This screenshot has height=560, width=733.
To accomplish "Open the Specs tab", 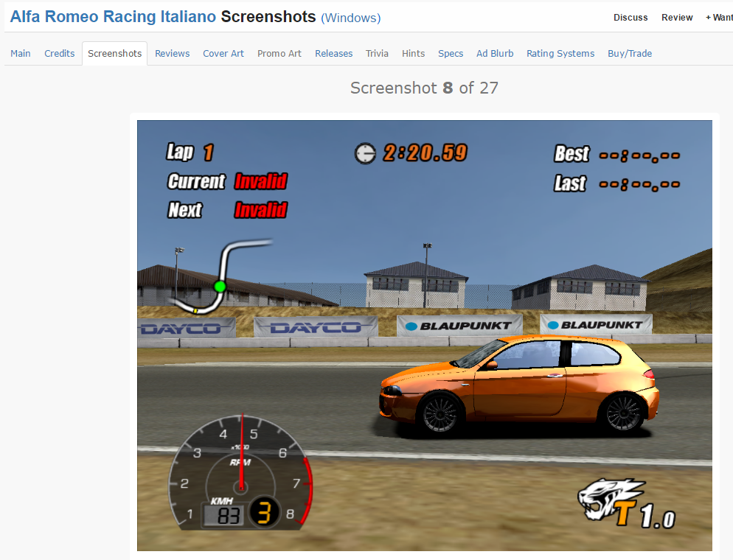I will click(450, 54).
